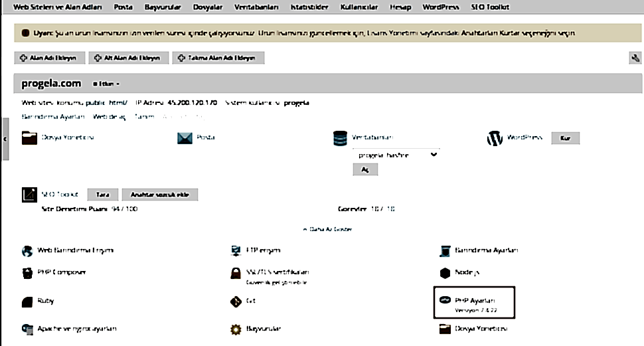Expand the database selection dropdown
644x346 pixels.
point(396,155)
